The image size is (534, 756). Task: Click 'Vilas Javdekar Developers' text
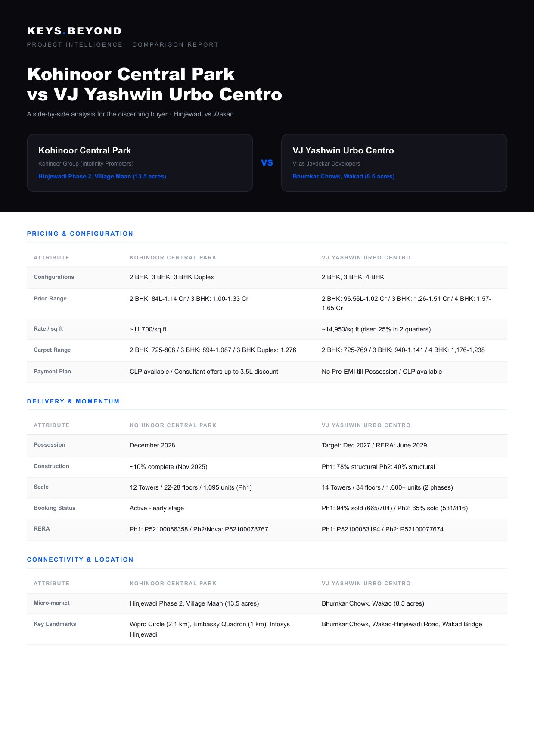click(326, 163)
